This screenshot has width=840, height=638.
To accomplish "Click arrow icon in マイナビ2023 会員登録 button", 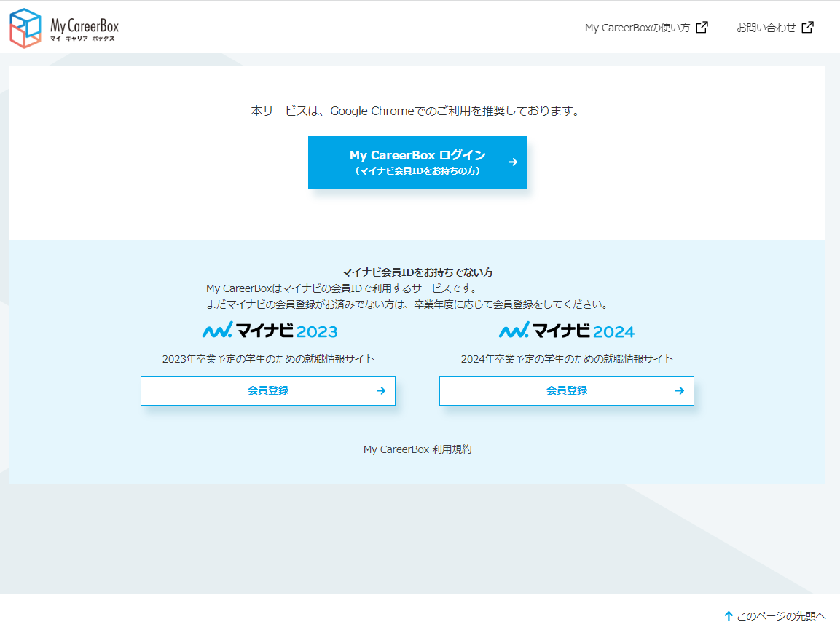I will tap(381, 390).
